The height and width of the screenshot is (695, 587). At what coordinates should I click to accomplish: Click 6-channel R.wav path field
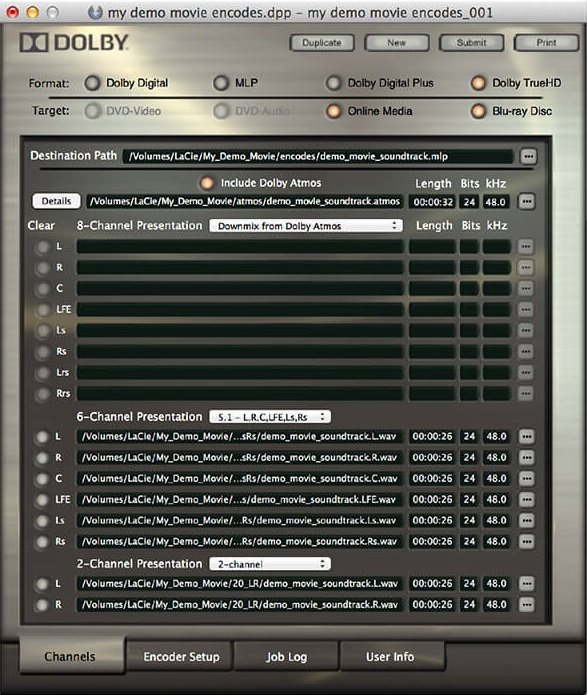240,457
